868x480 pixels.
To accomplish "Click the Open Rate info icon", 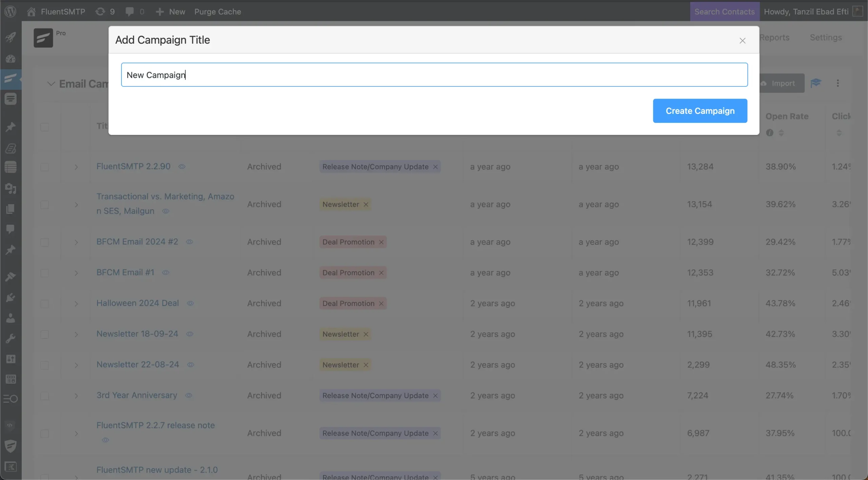I will coord(770,133).
